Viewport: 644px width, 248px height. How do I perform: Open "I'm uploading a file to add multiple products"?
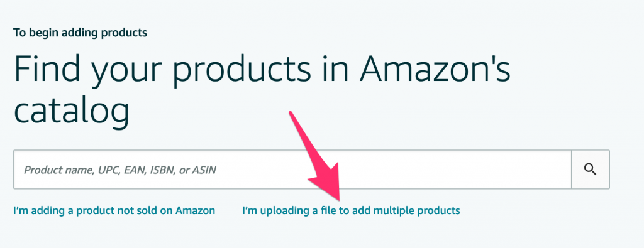pos(351,211)
